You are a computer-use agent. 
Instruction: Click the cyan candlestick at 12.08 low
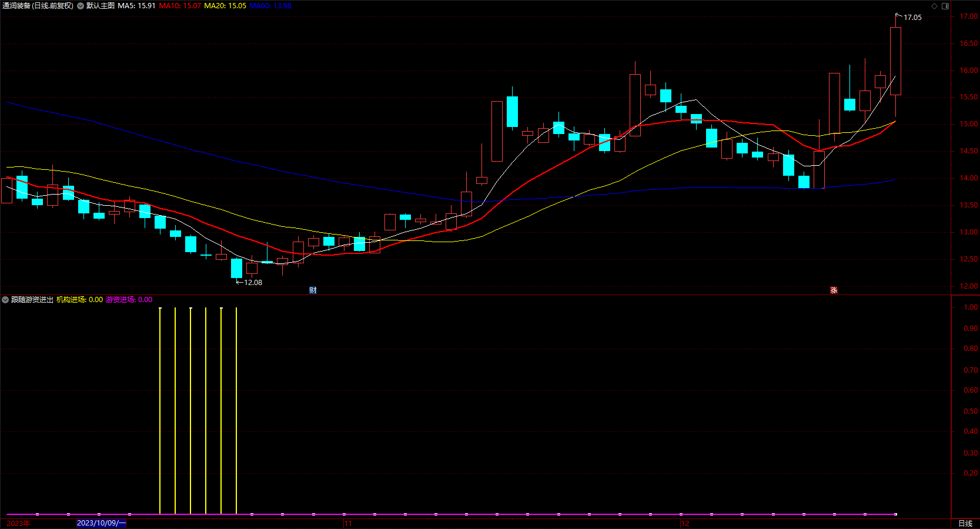click(236, 268)
